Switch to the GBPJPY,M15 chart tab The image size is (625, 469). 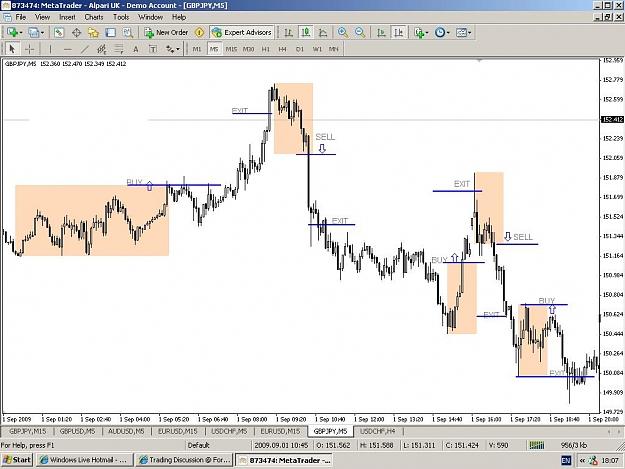coord(28,431)
